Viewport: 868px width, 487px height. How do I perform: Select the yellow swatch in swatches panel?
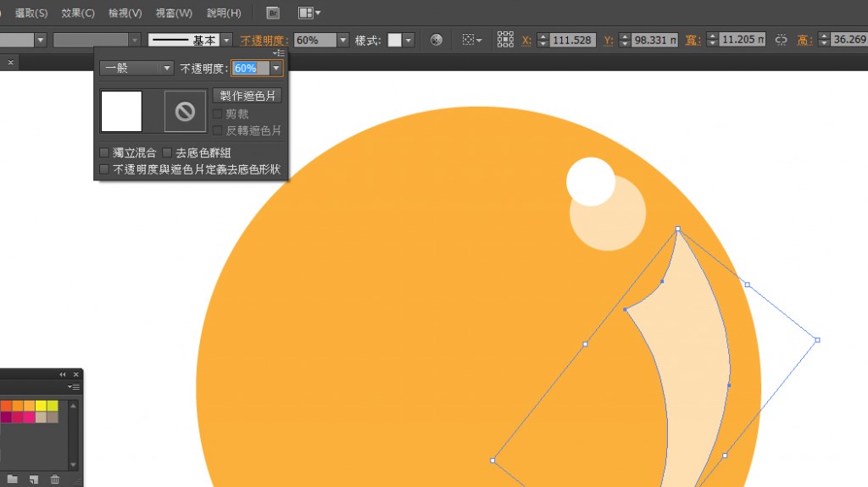[x=41, y=406]
